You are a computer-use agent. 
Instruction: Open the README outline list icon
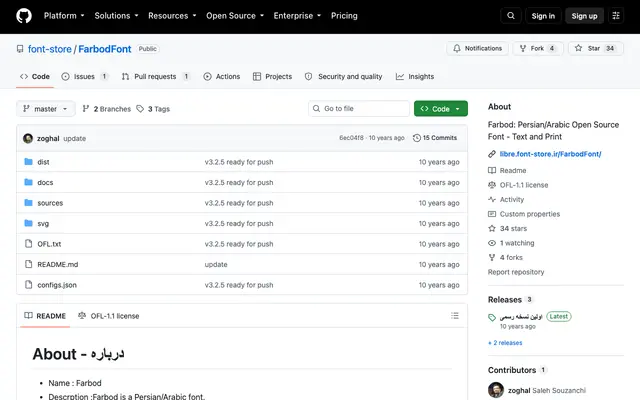455,316
